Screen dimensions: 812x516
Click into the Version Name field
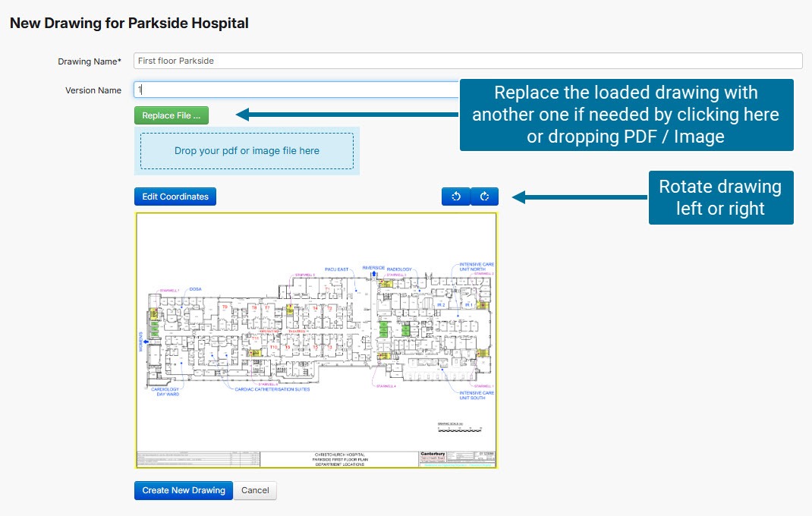click(296, 90)
